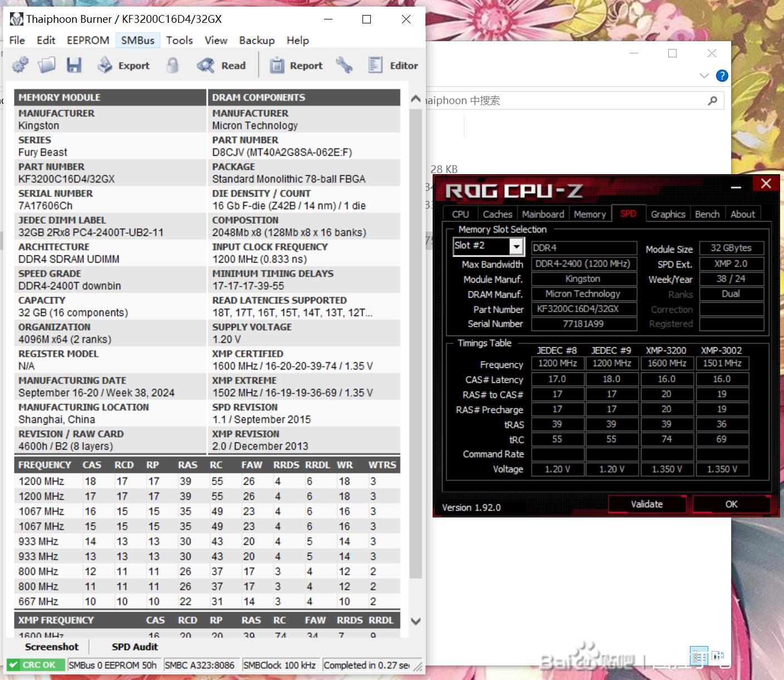
Task: Open the Backup menu
Action: [x=257, y=40]
